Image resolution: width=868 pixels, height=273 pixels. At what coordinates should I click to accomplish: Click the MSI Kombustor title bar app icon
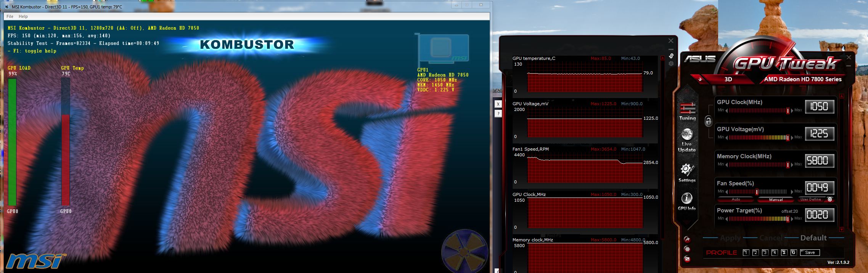tap(7, 7)
